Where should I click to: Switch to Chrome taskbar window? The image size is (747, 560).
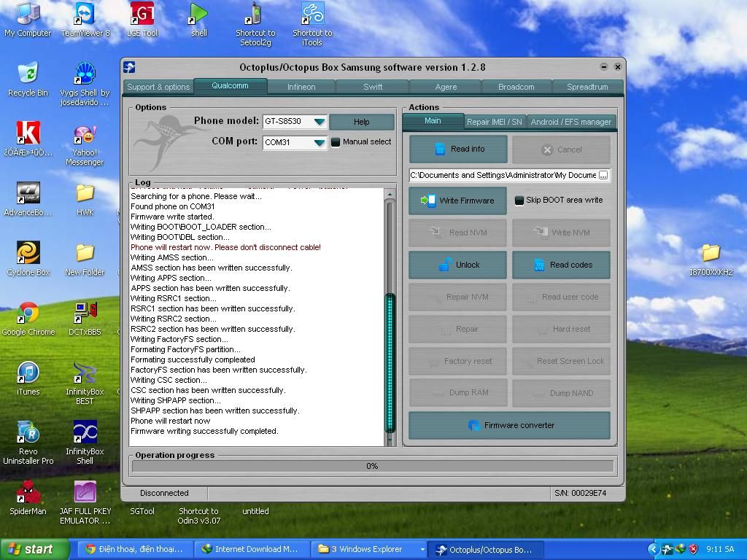[135, 550]
